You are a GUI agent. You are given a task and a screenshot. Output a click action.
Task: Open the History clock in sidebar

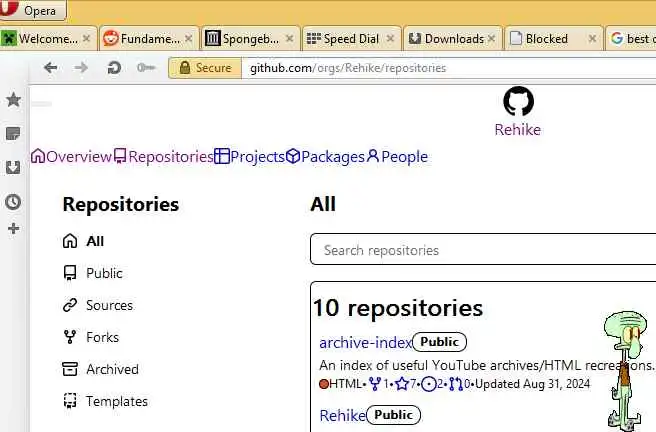pyautogui.click(x=13, y=202)
